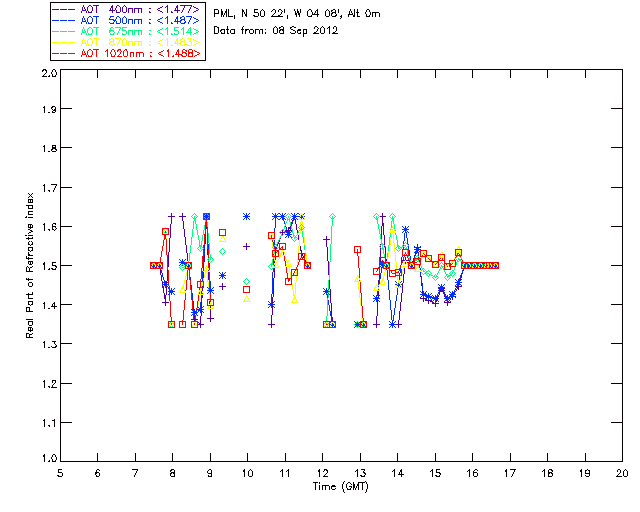Click the green "AOT 675nm : <1.514>" legend entry

click(127, 31)
